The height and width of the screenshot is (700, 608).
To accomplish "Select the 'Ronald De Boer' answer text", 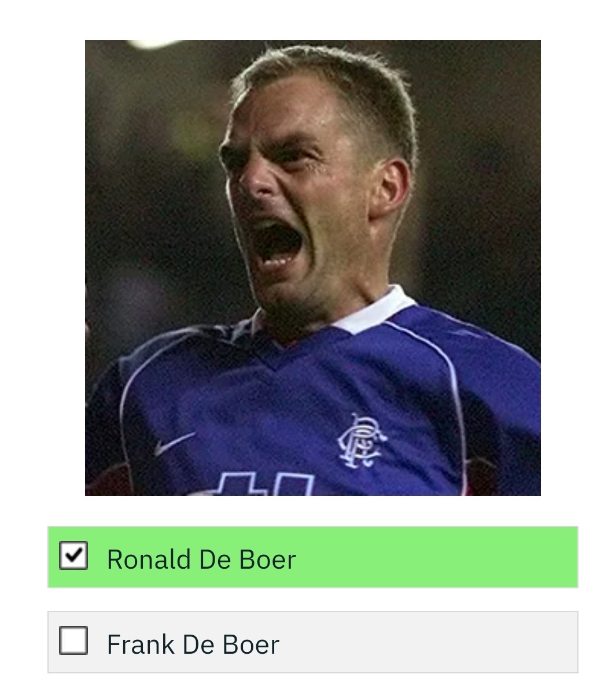I will coord(201,559).
